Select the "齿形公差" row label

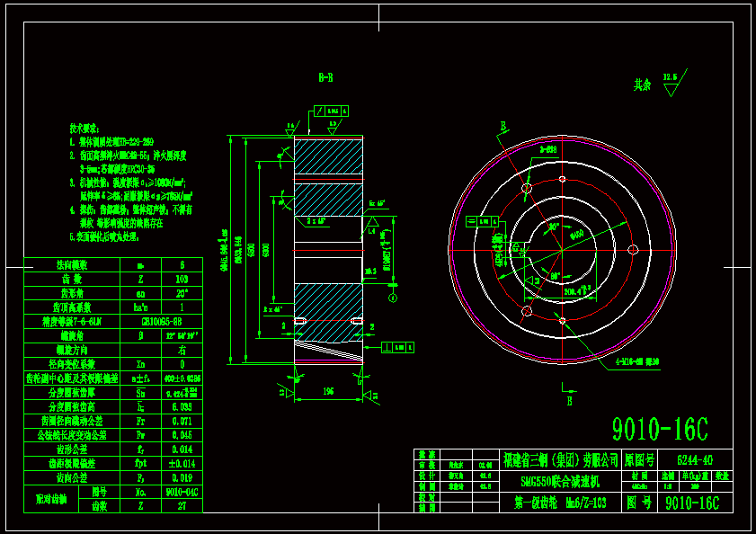tap(72, 449)
